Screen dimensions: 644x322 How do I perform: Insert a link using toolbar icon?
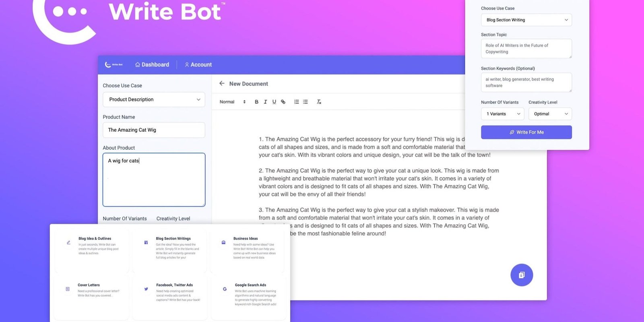283,102
